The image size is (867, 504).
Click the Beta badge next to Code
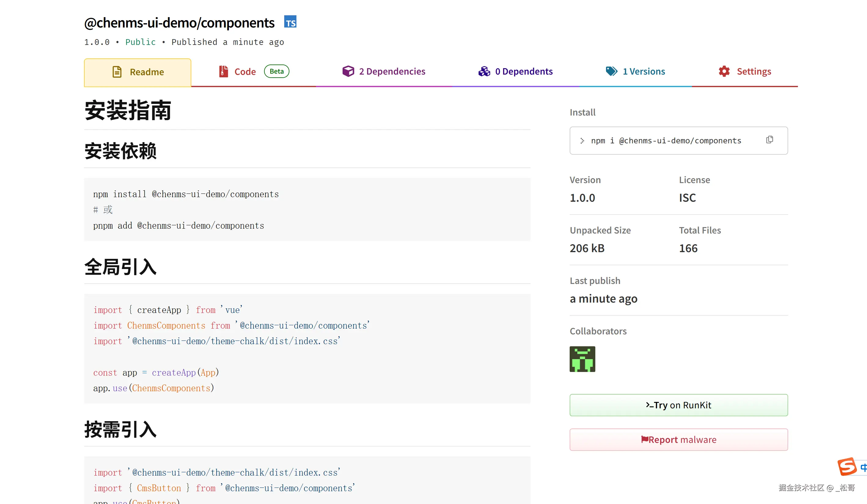coord(276,71)
